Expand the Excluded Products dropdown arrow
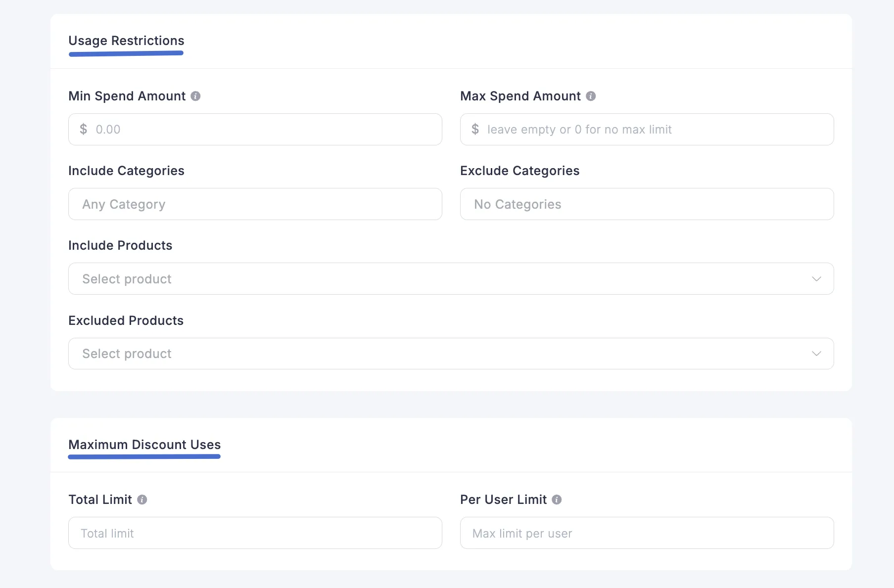Viewport: 894px width, 588px height. 816,354
